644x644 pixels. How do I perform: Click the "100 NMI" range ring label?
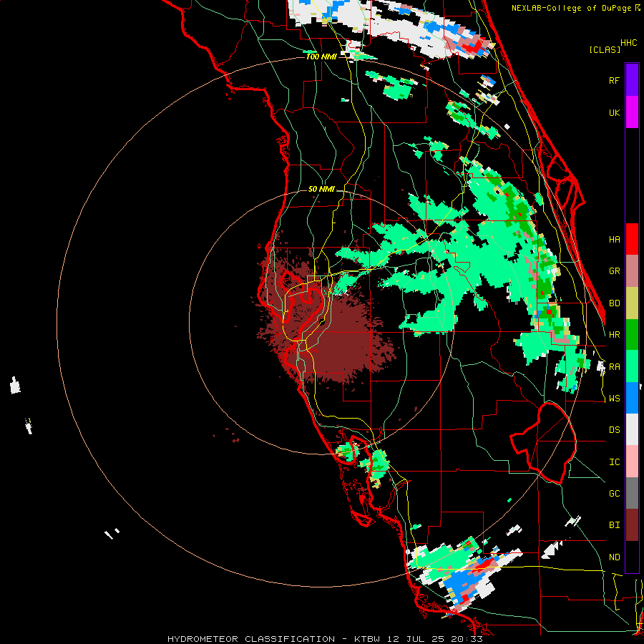point(321,57)
